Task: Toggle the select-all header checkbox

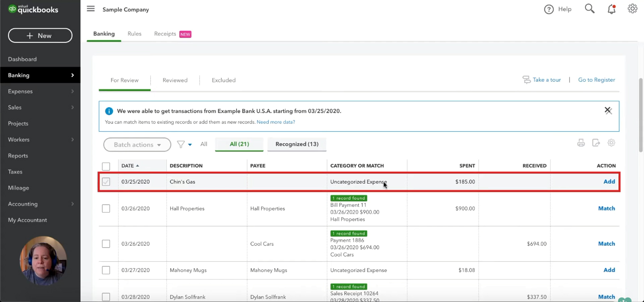Action: click(106, 167)
